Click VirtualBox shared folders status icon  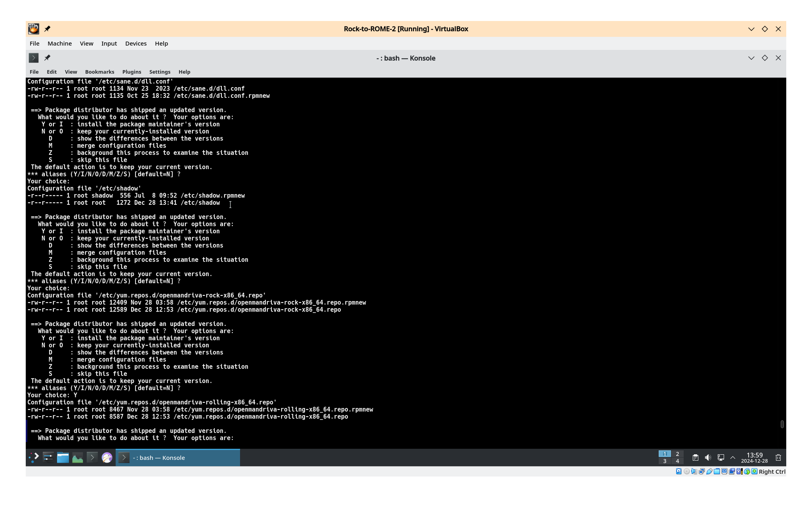pos(717,471)
